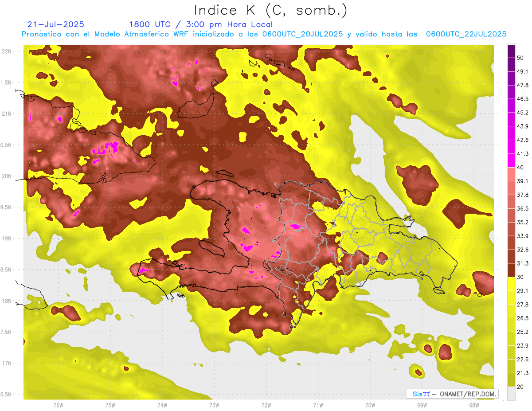This screenshot has height=411, width=532.
Task: Click colorbar label '20'
Action: click(x=520, y=387)
